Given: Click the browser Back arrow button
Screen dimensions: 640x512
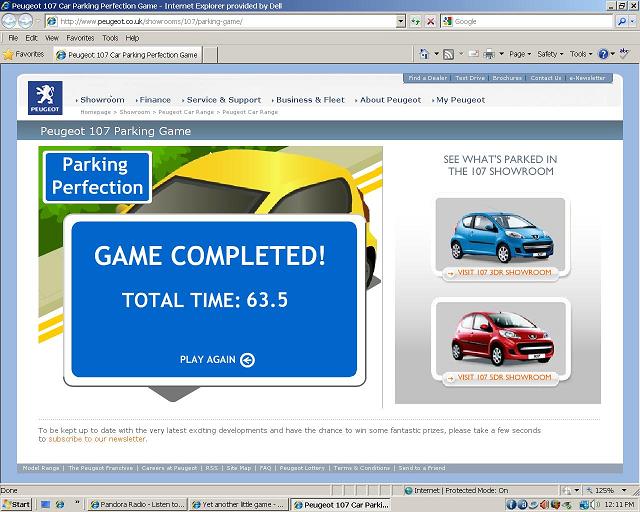Looking at the screenshot, I should (10, 21).
